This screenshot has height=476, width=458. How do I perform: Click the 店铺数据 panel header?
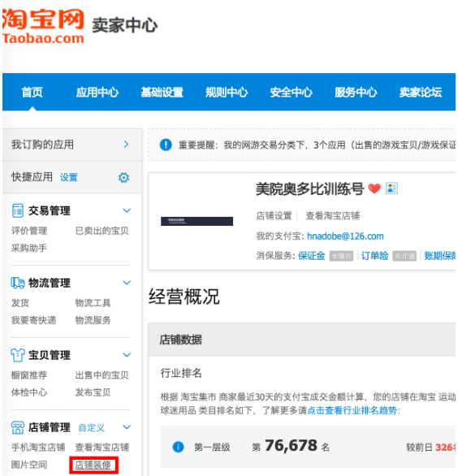[302, 340]
